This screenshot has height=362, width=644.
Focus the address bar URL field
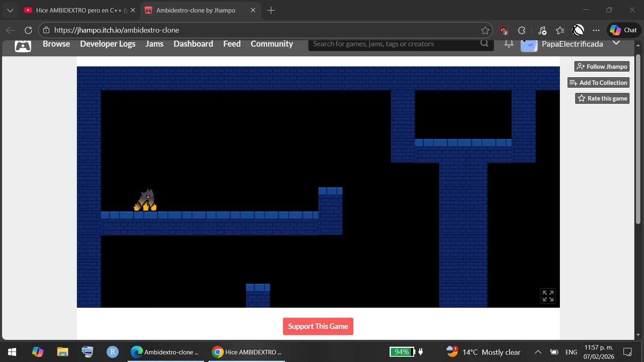[266, 30]
